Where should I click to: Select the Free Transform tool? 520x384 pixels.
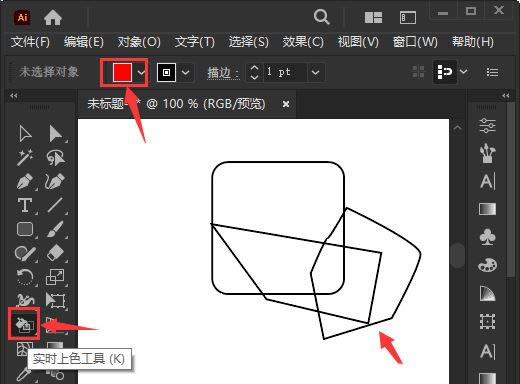pyautogui.click(x=55, y=300)
